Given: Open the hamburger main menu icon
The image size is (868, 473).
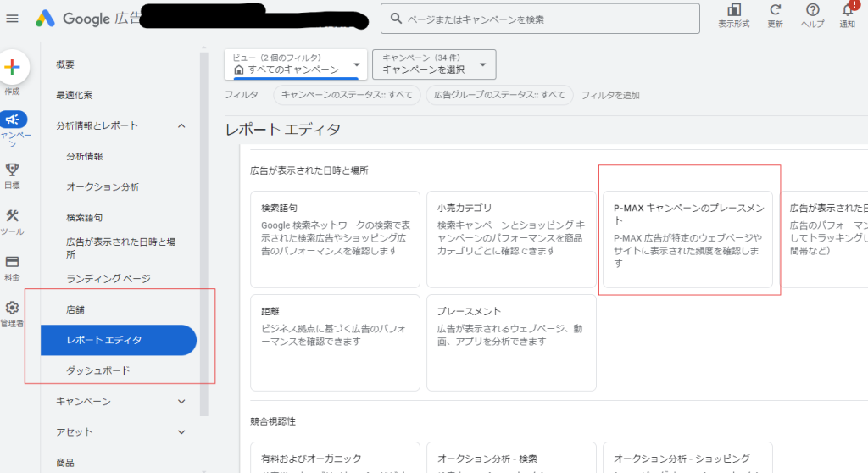Looking at the screenshot, I should (x=13, y=18).
